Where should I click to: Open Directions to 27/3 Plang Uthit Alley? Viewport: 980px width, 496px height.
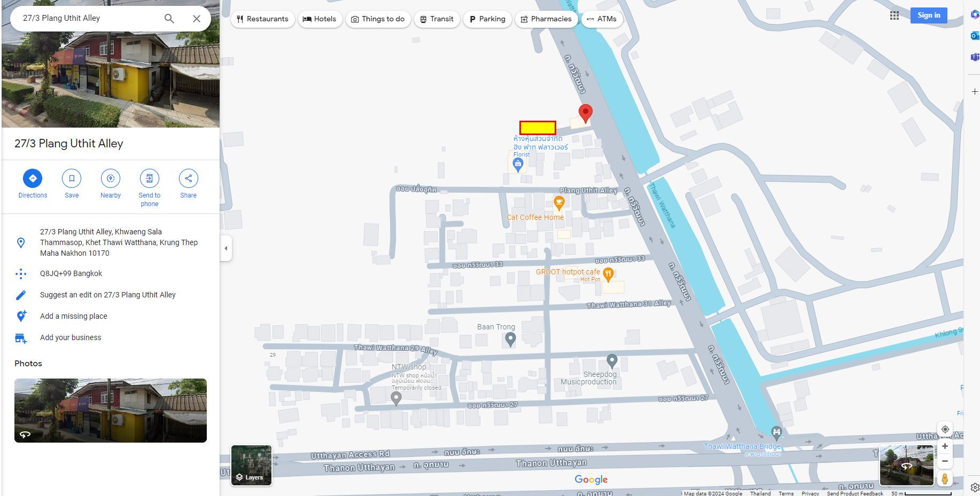pos(33,178)
